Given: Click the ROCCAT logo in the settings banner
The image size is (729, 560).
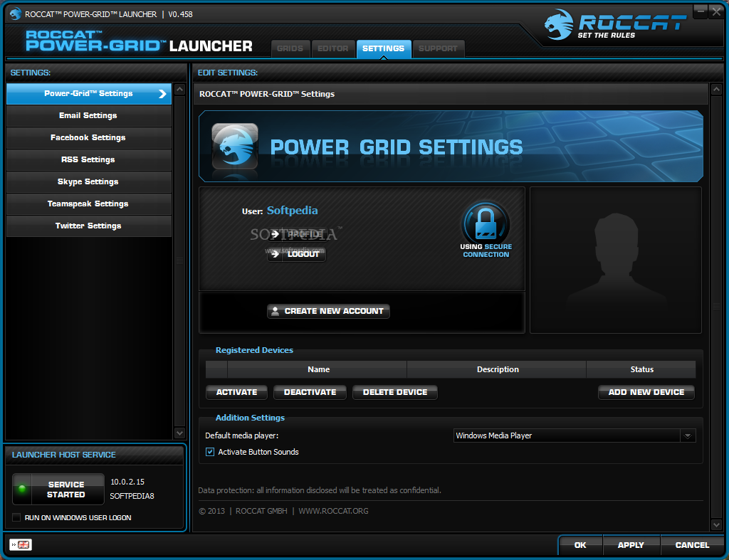Looking at the screenshot, I should coord(235,147).
